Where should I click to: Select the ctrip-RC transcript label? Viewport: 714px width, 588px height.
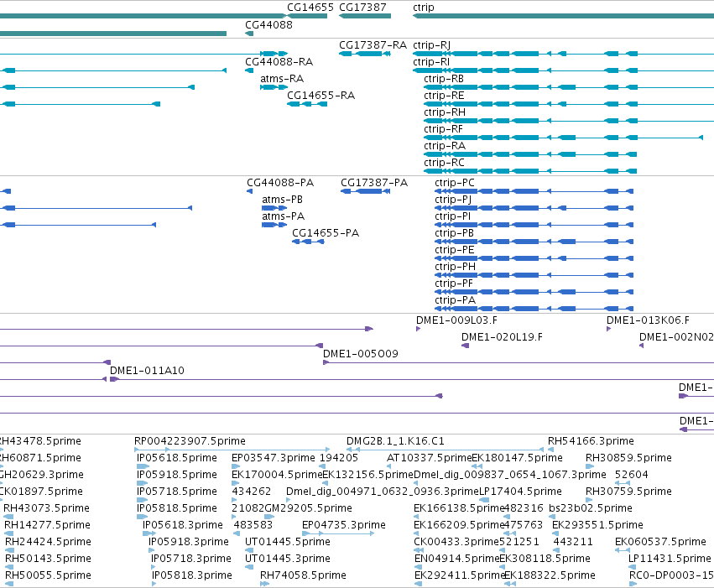coord(444,163)
